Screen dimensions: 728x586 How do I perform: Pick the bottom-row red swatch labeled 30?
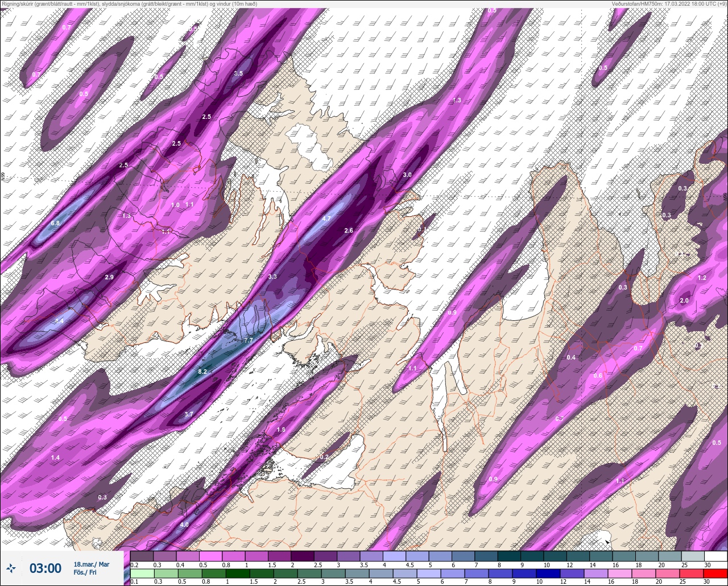coord(715,573)
